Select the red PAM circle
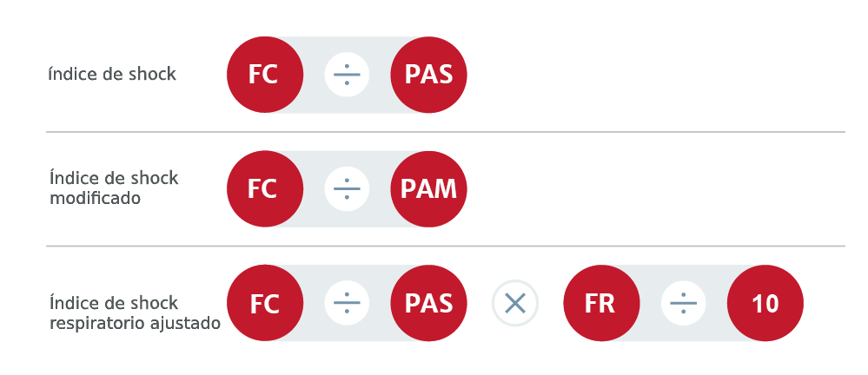 pyautogui.click(x=429, y=188)
